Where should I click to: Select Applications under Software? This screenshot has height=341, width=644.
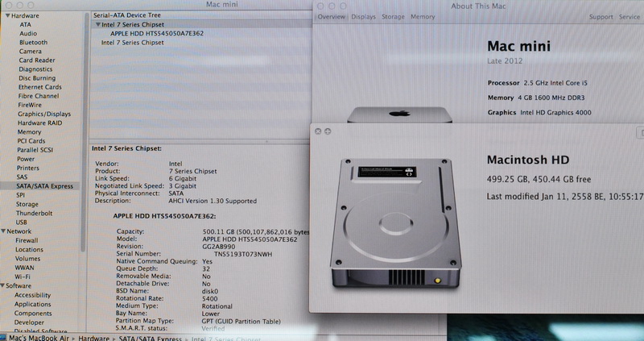point(32,305)
